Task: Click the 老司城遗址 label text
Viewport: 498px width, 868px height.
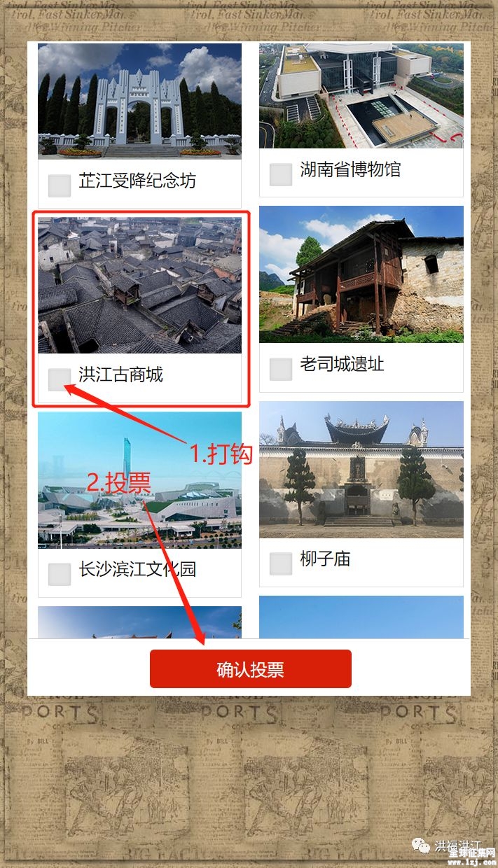Action: tap(342, 364)
